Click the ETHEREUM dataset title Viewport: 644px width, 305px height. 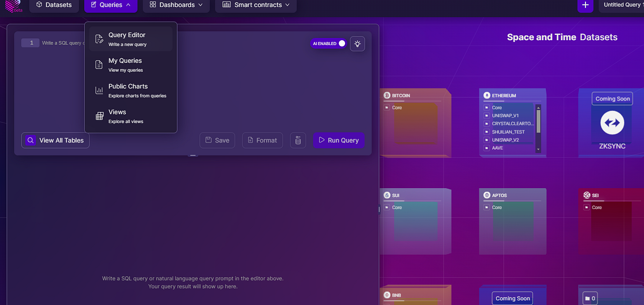(x=504, y=95)
